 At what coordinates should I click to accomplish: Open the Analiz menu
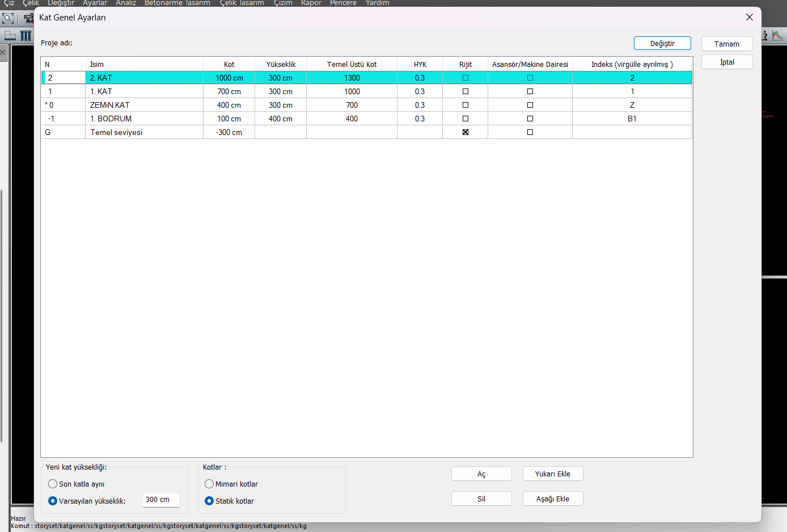tap(126, 3)
